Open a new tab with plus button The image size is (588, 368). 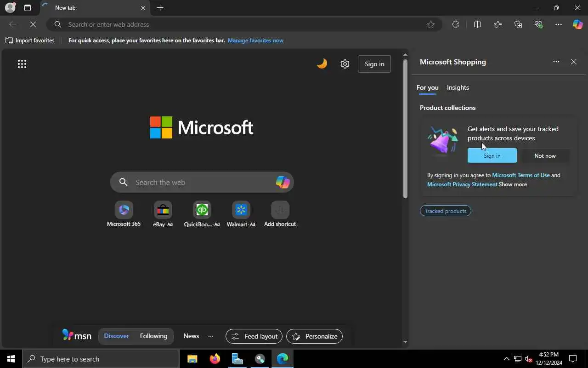click(160, 8)
